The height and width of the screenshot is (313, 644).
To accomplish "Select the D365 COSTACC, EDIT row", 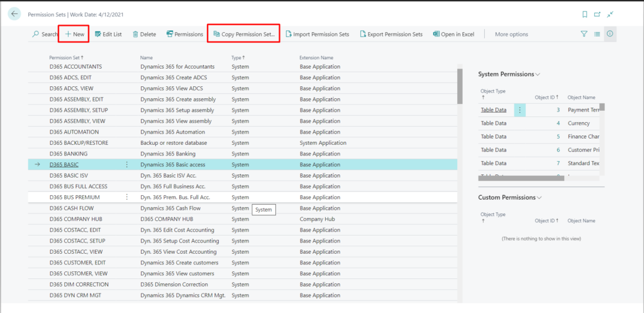I will (x=242, y=230).
